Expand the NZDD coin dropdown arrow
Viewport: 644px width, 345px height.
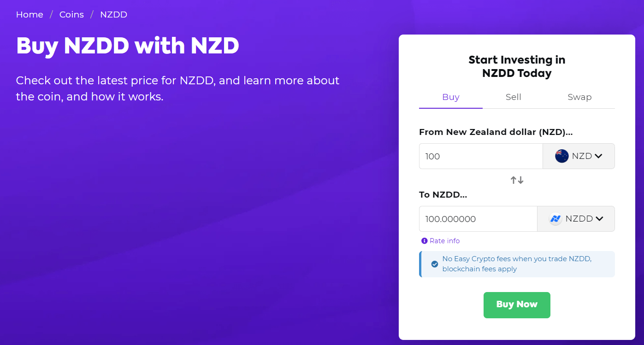(599, 219)
